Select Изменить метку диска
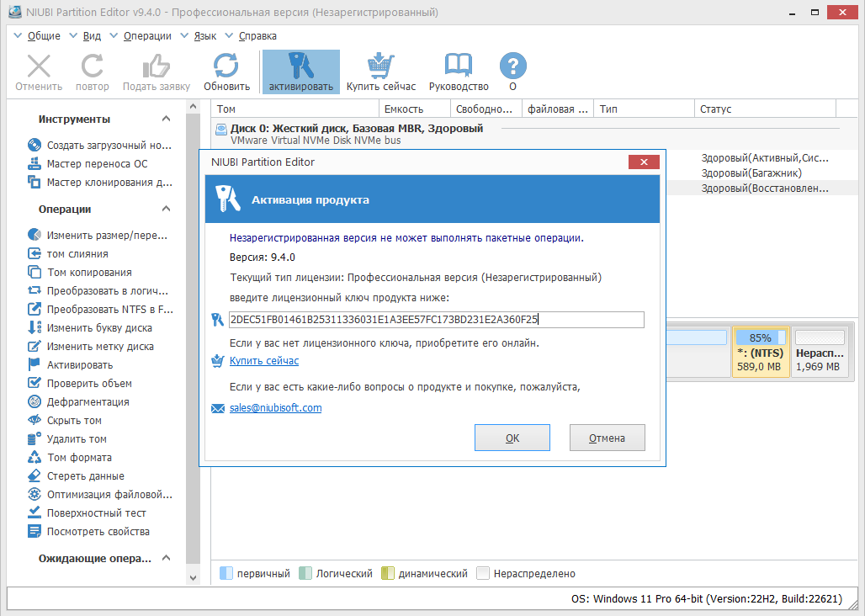 (x=91, y=347)
